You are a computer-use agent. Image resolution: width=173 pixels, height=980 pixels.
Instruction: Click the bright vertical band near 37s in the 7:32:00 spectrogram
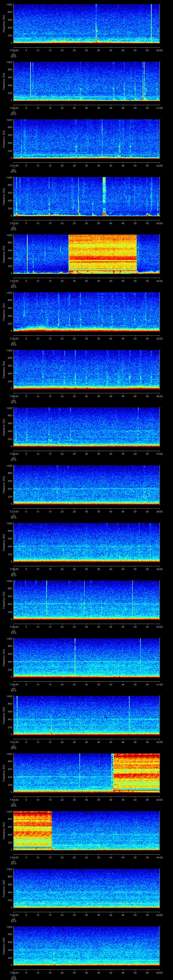click(104, 196)
